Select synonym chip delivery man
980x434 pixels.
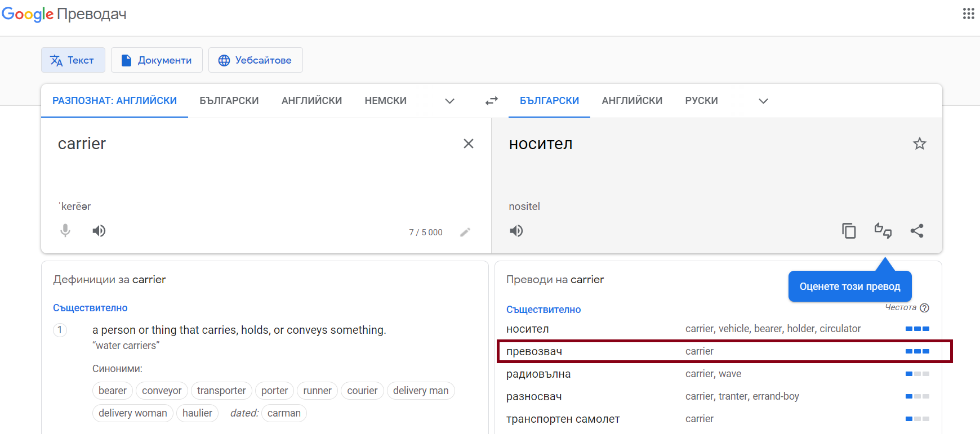click(x=421, y=391)
